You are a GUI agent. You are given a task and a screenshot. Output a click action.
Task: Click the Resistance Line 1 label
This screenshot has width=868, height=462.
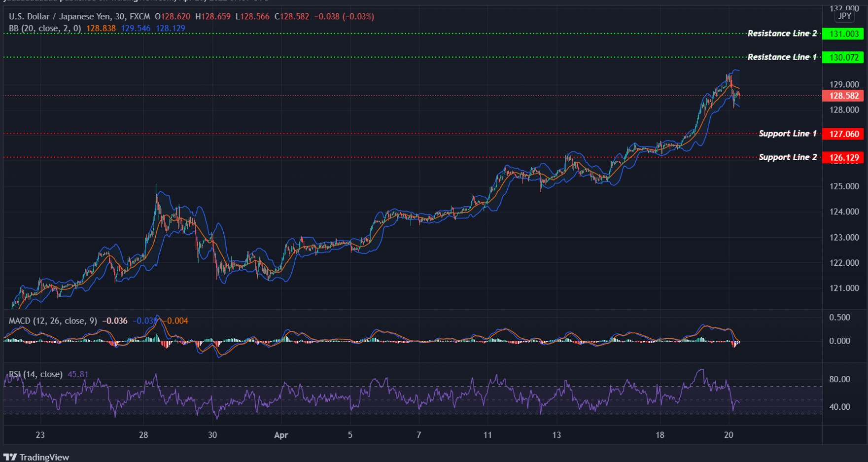coord(782,57)
